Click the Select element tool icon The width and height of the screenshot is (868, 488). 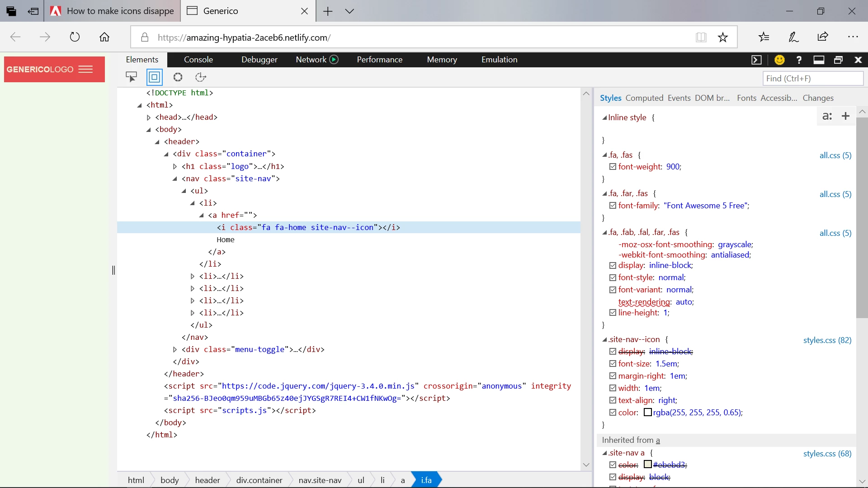(x=131, y=77)
